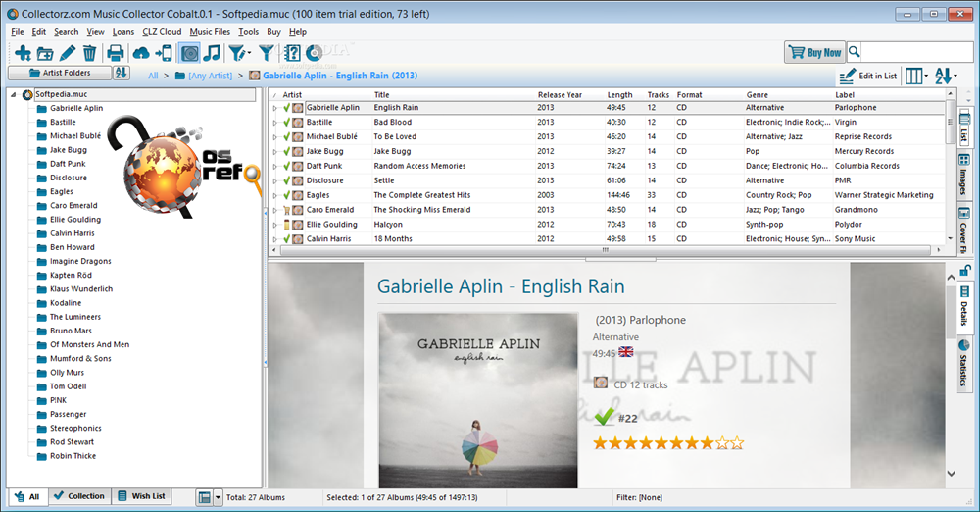Switch to the Details side tab

click(x=964, y=306)
